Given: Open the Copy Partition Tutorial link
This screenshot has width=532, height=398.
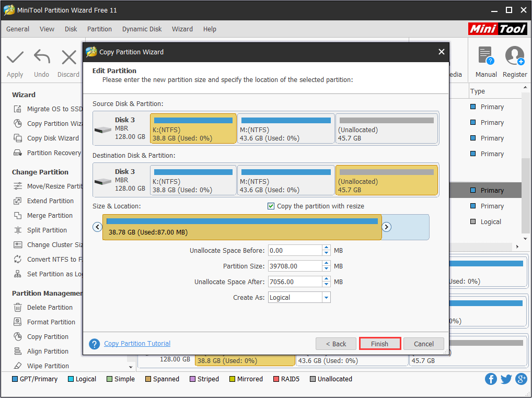Looking at the screenshot, I should [x=137, y=343].
